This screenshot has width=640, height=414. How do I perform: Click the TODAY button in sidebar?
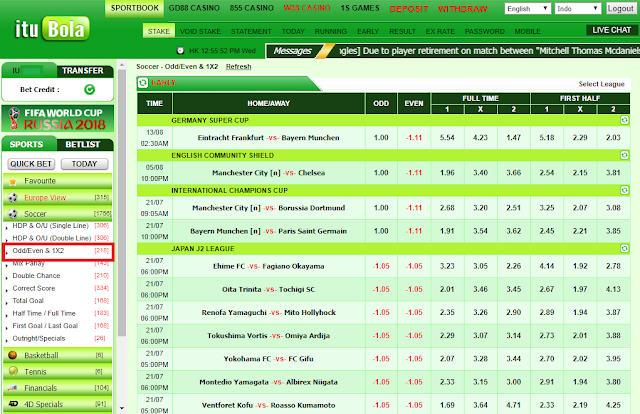click(x=84, y=164)
